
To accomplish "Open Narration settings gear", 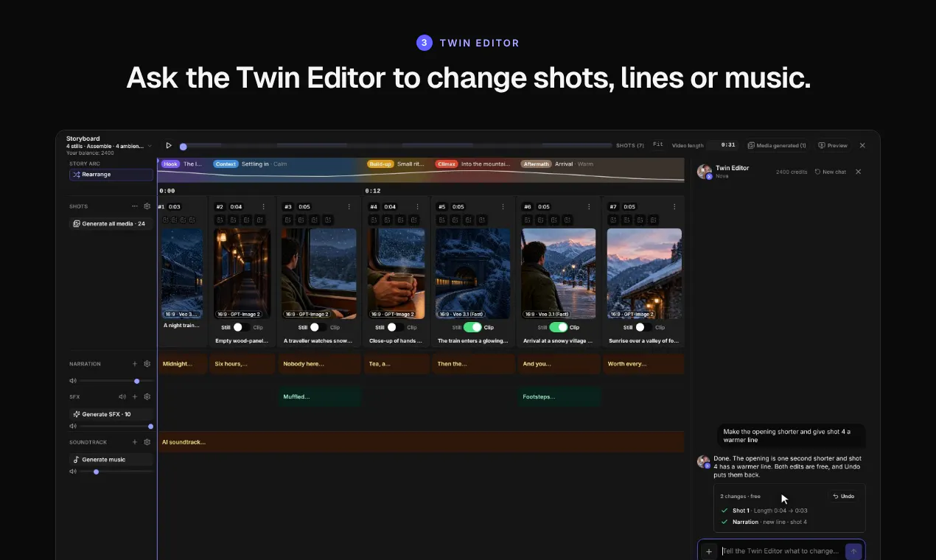I will coord(147,364).
